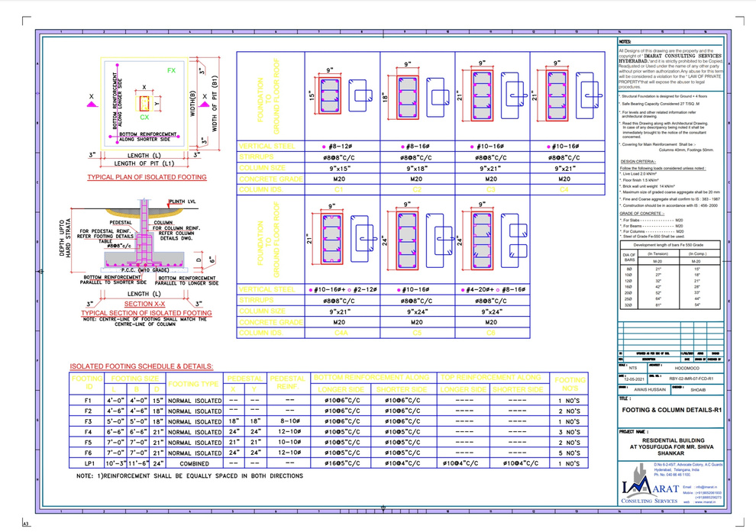
Task: Select column ID C3 label
Action: point(491,190)
